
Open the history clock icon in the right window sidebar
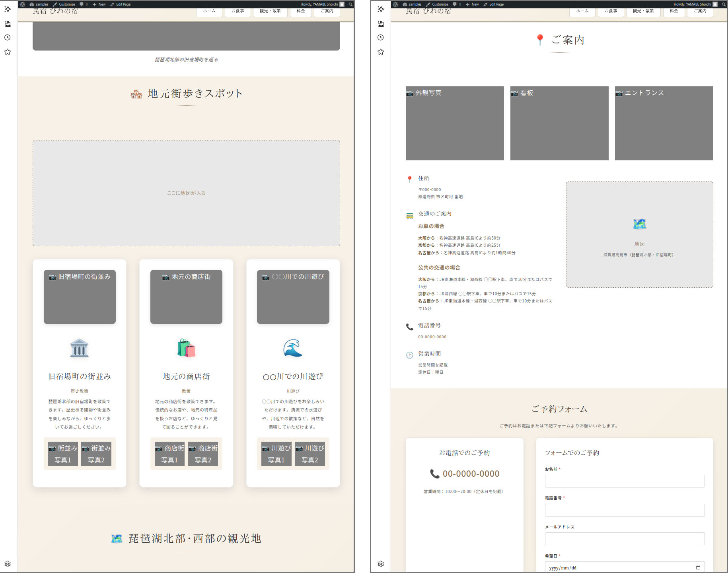click(381, 37)
